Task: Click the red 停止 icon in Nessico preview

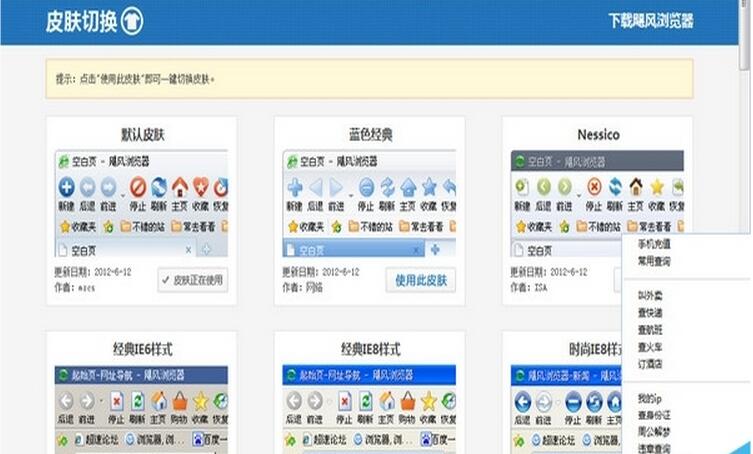Action: [594, 187]
